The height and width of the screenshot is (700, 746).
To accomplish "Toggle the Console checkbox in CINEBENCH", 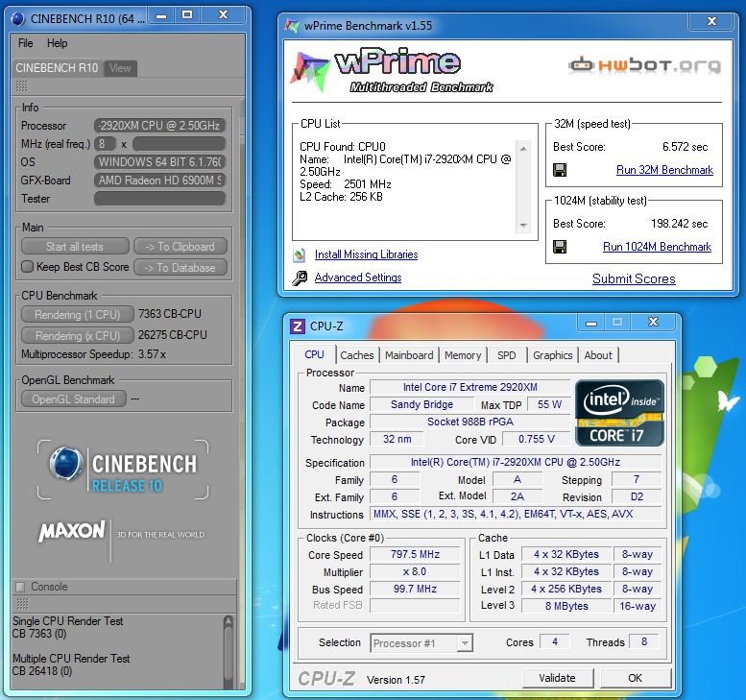I will click(x=20, y=587).
